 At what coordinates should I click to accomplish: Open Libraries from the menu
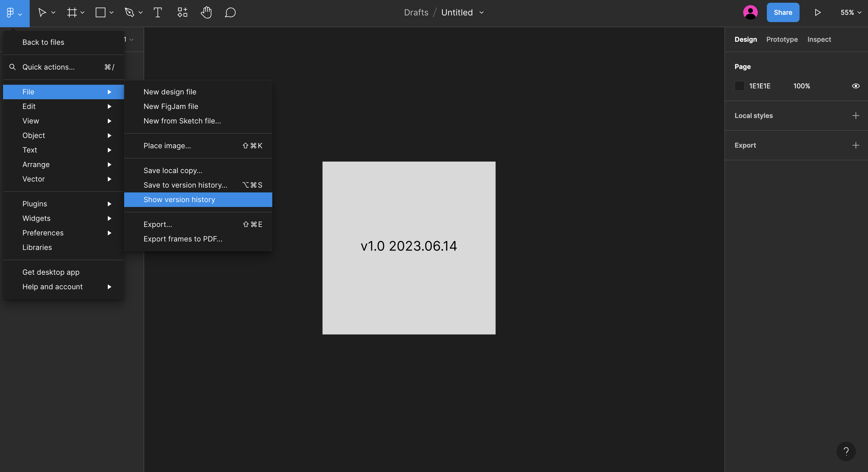(64, 247)
